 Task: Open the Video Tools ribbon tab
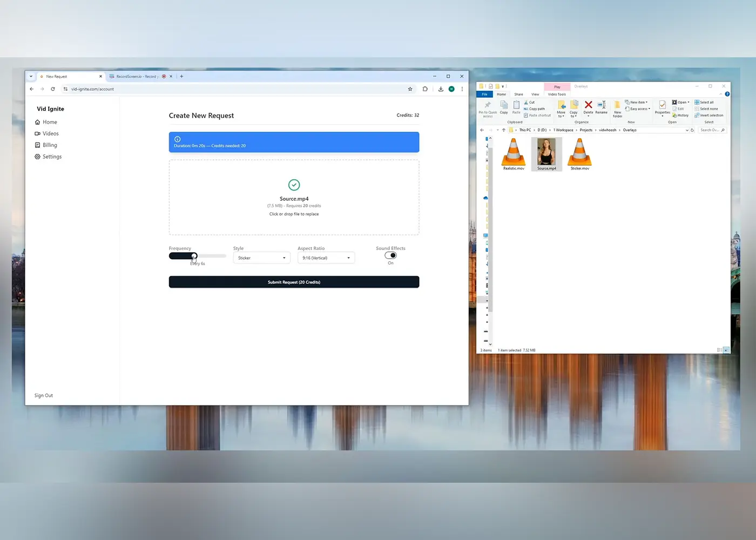click(557, 94)
